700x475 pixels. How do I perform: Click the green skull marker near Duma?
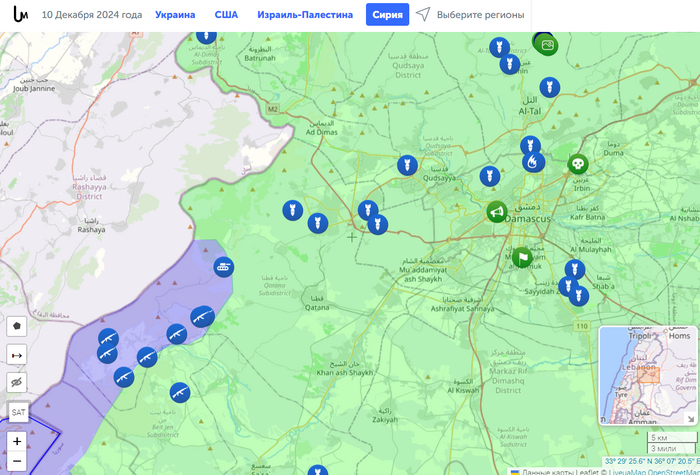(x=578, y=164)
